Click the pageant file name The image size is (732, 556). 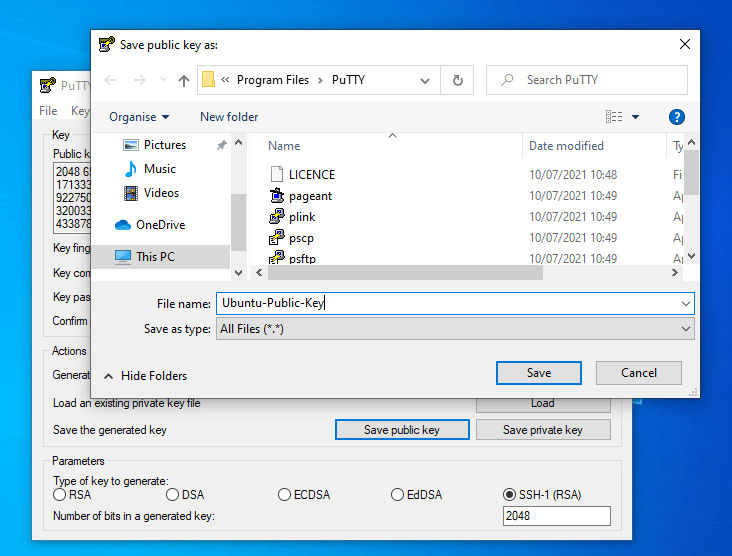point(310,196)
